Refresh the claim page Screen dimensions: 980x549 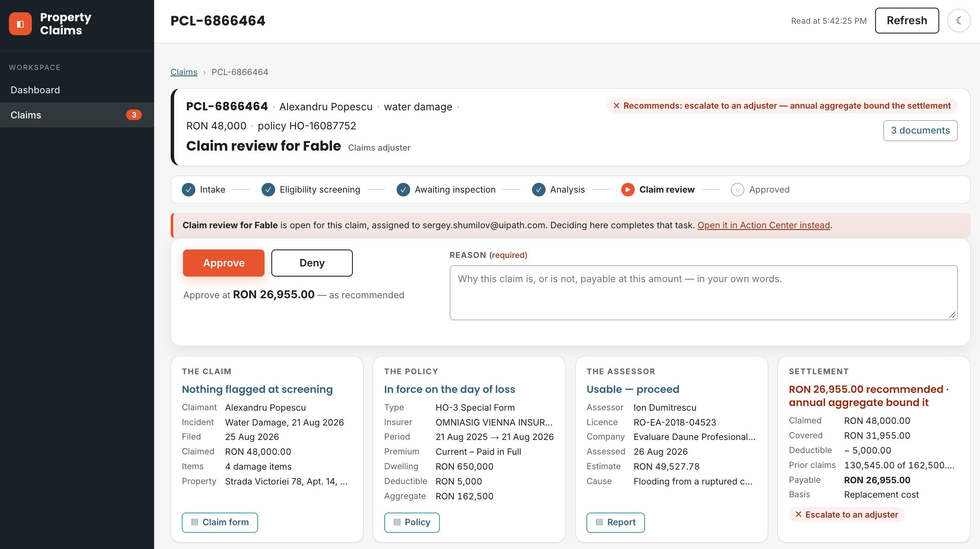coord(907,20)
